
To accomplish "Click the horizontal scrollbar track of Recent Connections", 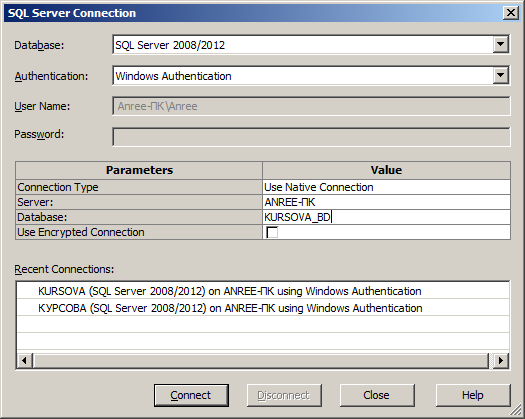I will coord(260,360).
